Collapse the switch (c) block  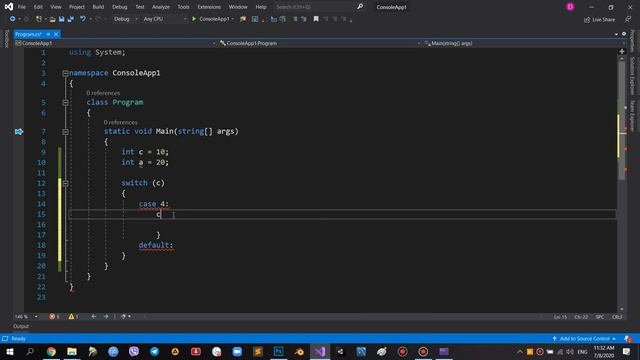[65, 183]
